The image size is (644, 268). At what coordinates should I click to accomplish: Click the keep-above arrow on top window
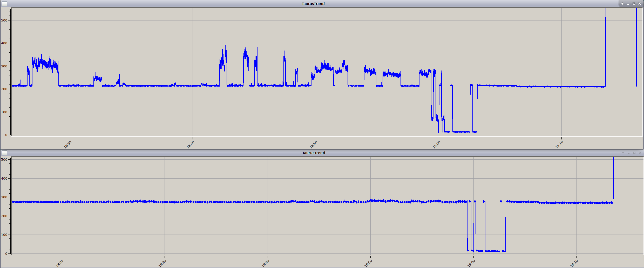[622, 4]
